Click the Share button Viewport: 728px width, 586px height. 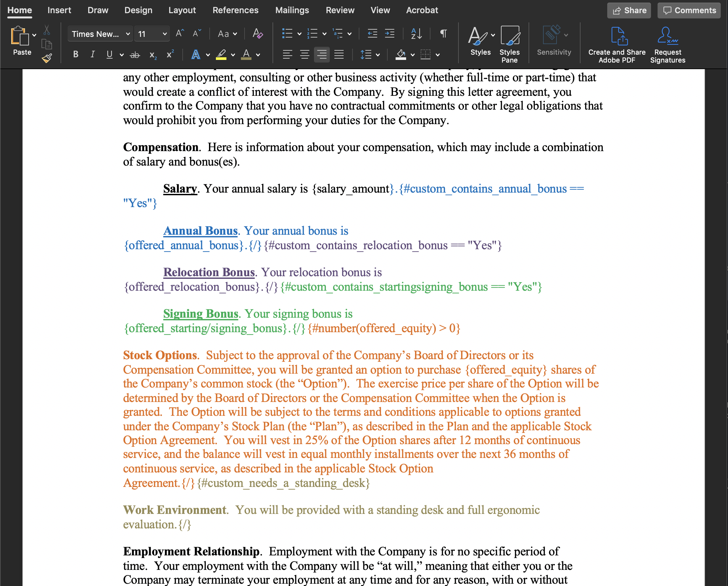pyautogui.click(x=629, y=10)
